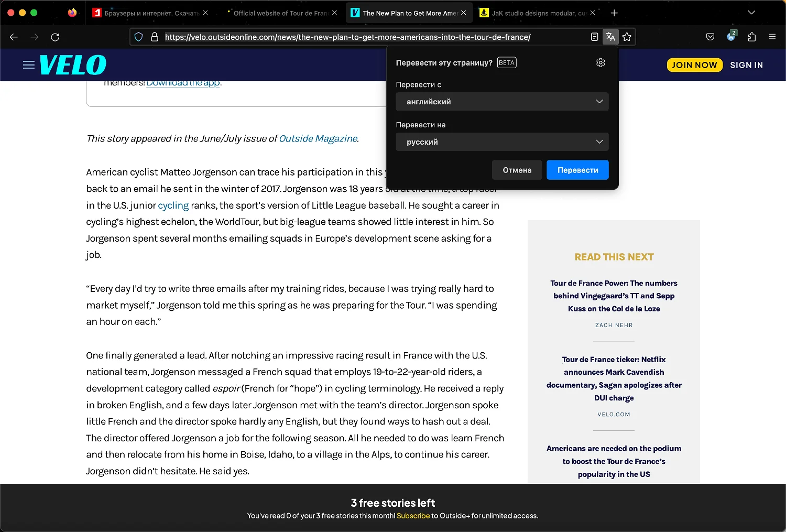786x532 pixels.
Task: Open the extensions puzzle icon
Action: coord(752,37)
